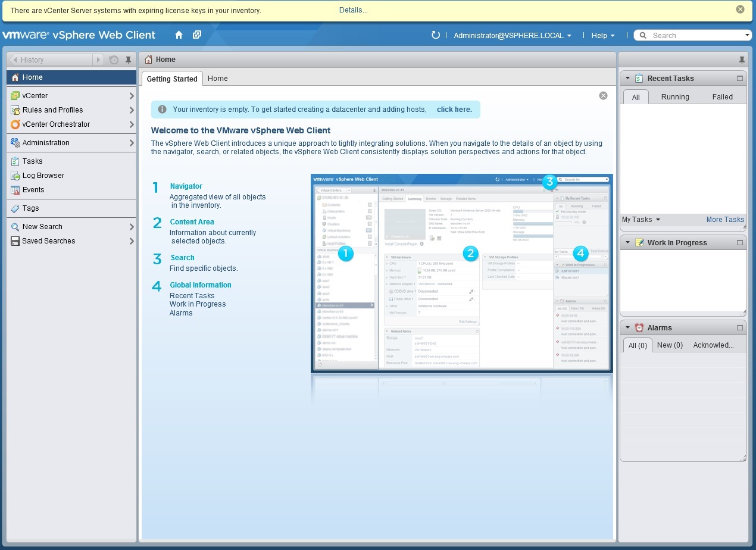
Task: Select the Failed tab in Recent Tasks
Action: tap(723, 97)
